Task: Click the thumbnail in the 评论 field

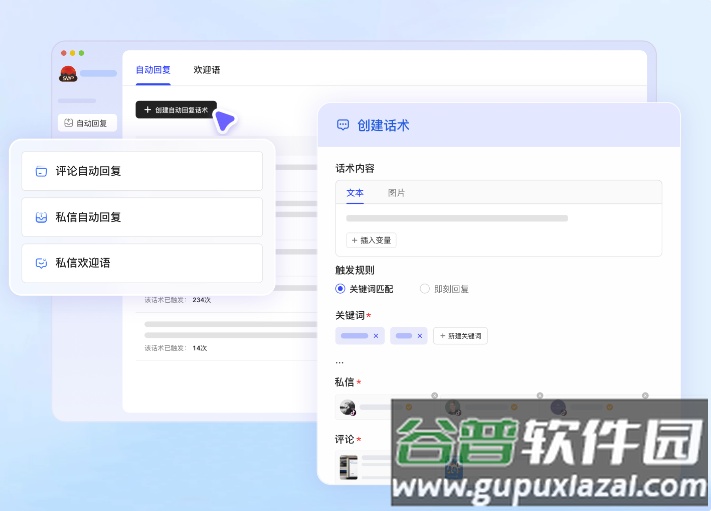Action: pos(348,465)
